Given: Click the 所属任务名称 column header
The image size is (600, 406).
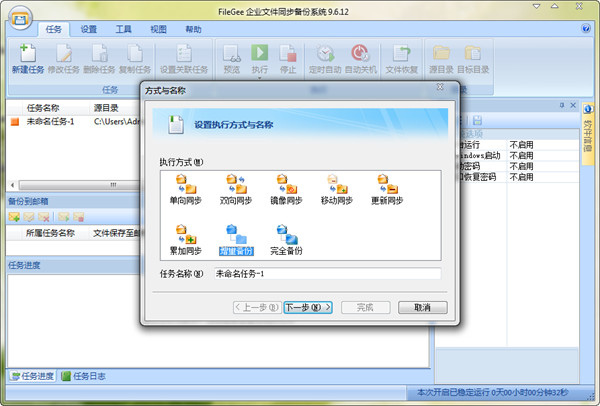Looking at the screenshot, I should pos(50,233).
